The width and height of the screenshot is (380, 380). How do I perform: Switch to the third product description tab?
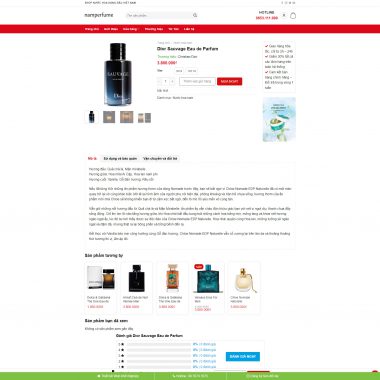(160, 159)
